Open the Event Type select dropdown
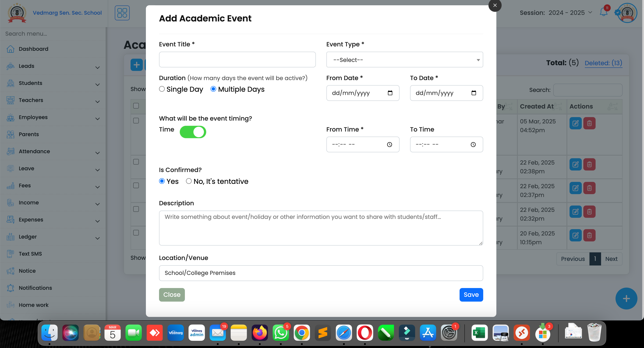The image size is (644, 348). (404, 60)
